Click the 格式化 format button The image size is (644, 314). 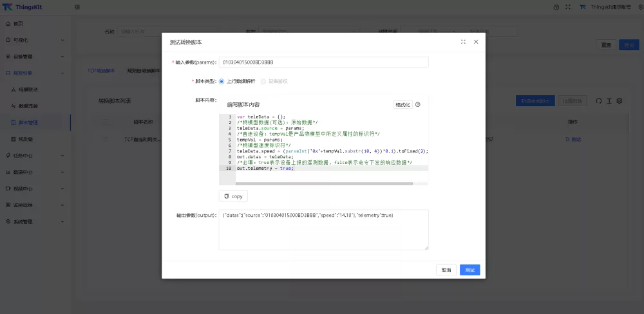[402, 104]
